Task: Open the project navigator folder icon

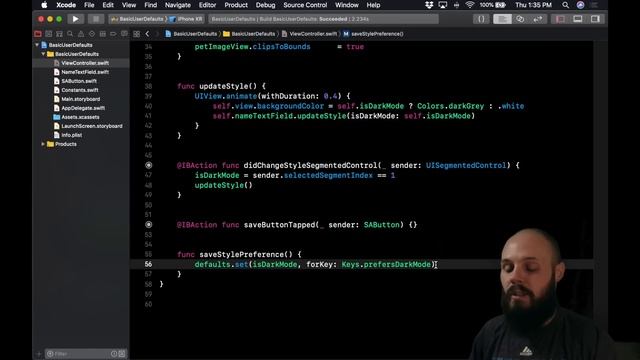Action: 38,34
